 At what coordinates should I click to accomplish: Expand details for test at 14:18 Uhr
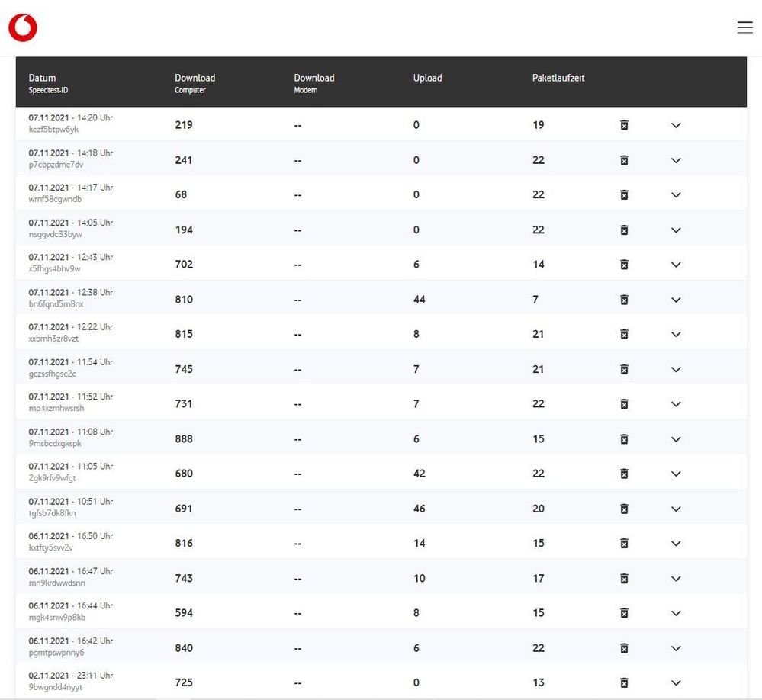pos(676,160)
